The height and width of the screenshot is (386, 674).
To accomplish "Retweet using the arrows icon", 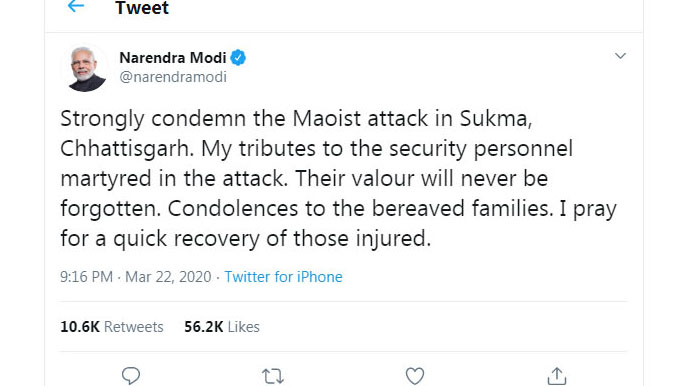I will pyautogui.click(x=273, y=377).
